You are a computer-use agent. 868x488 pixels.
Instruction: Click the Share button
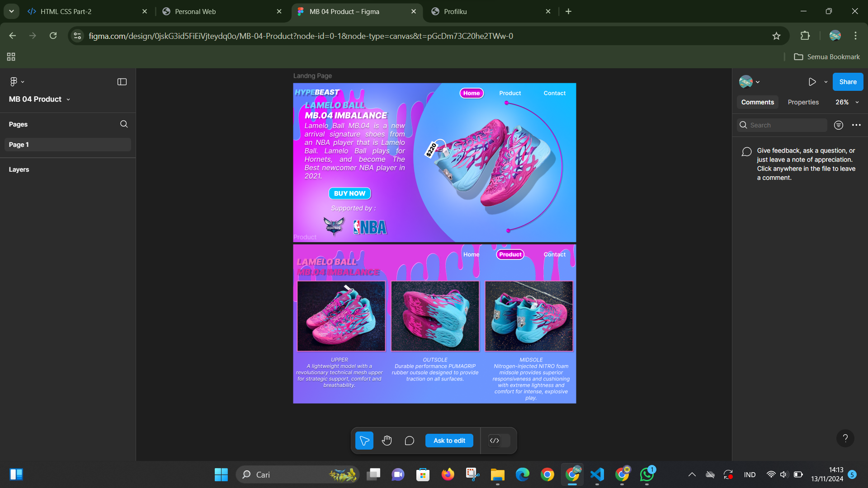pyautogui.click(x=848, y=82)
